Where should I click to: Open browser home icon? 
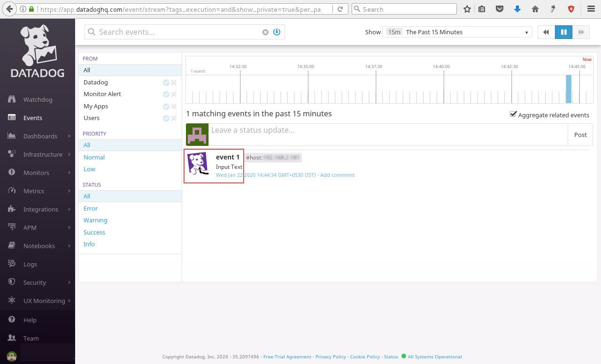point(535,9)
